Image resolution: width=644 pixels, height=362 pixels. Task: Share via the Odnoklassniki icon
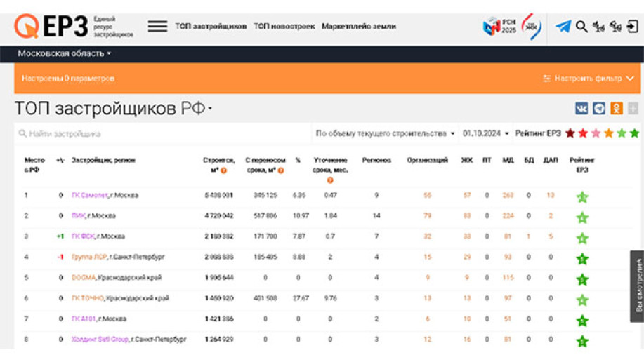pos(616,109)
